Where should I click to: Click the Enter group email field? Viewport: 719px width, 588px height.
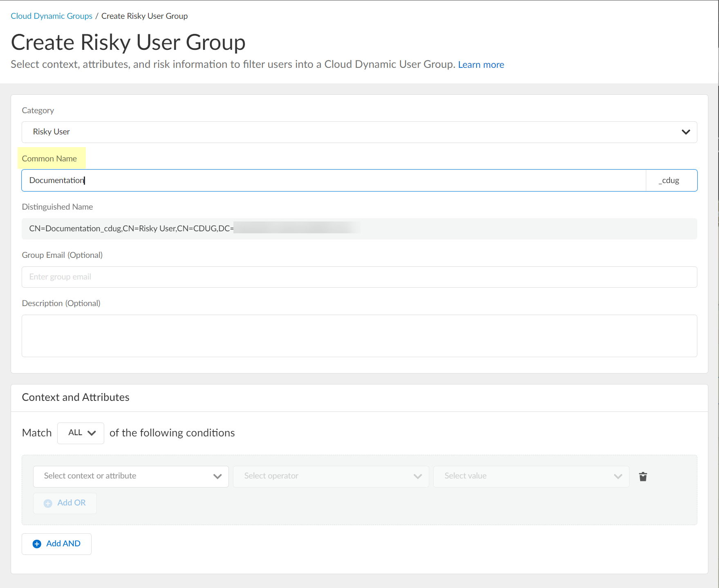click(359, 277)
